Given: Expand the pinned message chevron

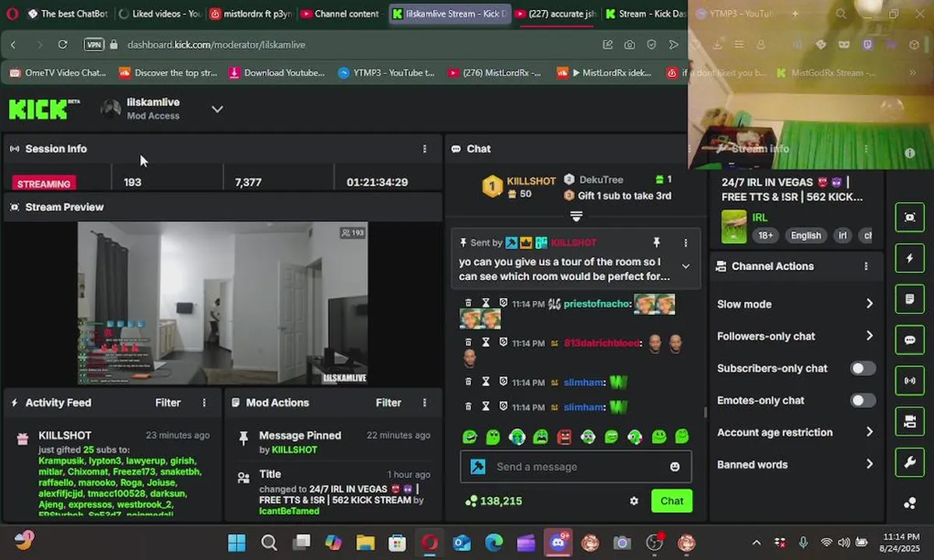Looking at the screenshot, I should pyautogui.click(x=686, y=266).
